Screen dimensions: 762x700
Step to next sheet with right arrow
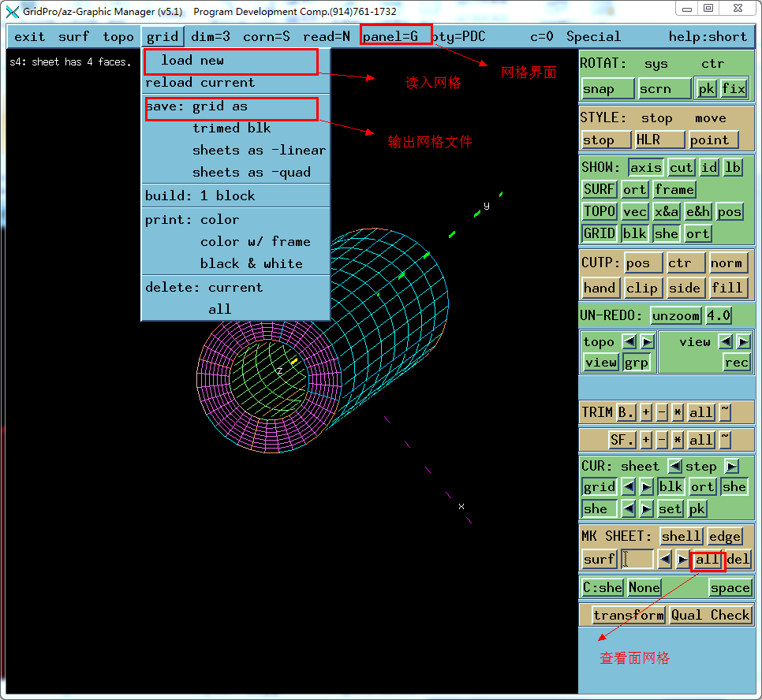[731, 466]
